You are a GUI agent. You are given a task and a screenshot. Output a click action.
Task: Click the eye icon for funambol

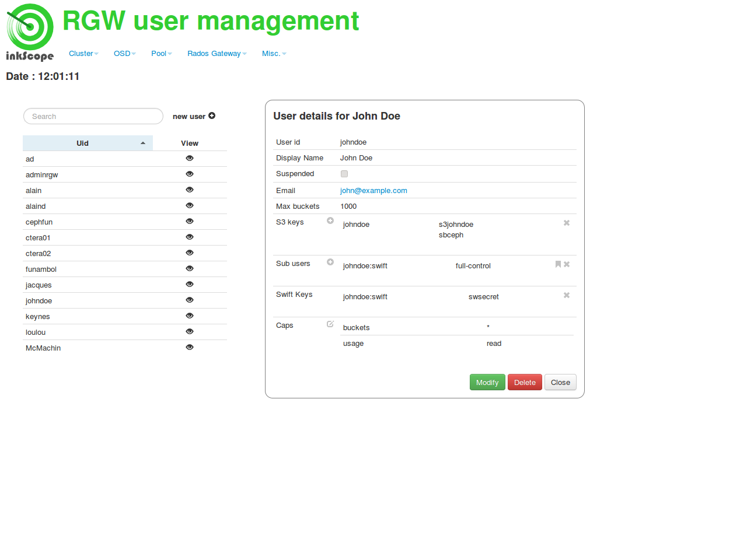[190, 268]
